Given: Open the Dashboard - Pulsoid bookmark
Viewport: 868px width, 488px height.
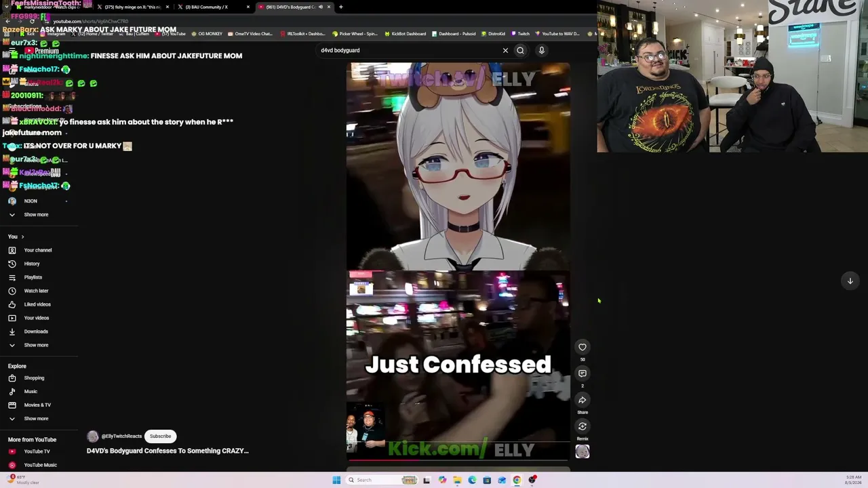Looking at the screenshot, I should point(454,34).
